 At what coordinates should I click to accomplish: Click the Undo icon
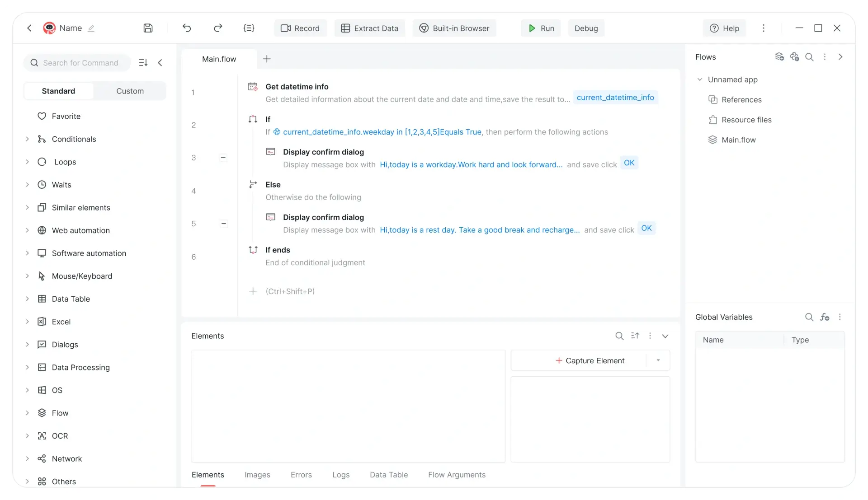187,28
